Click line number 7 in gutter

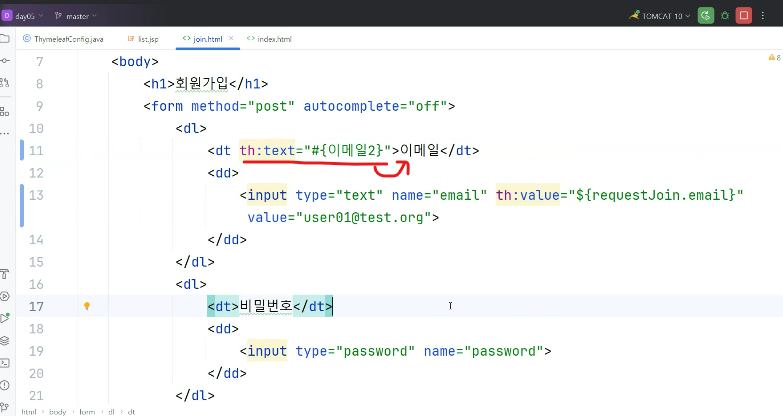point(40,61)
